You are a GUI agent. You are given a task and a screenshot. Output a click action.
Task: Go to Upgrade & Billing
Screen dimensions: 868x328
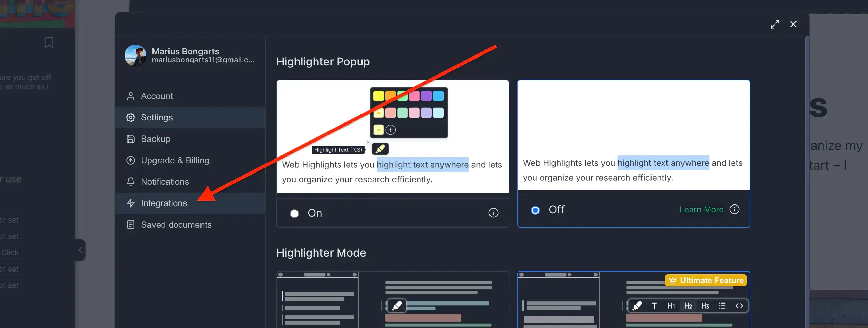(x=190, y=160)
